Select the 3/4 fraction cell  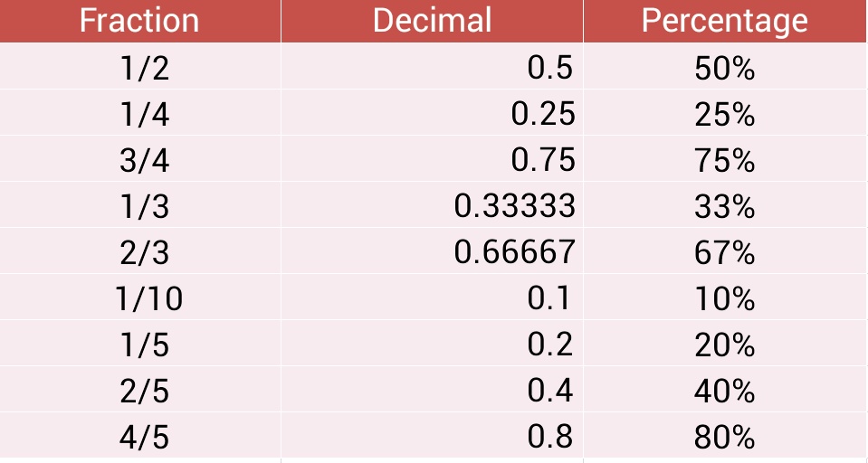pos(140,159)
